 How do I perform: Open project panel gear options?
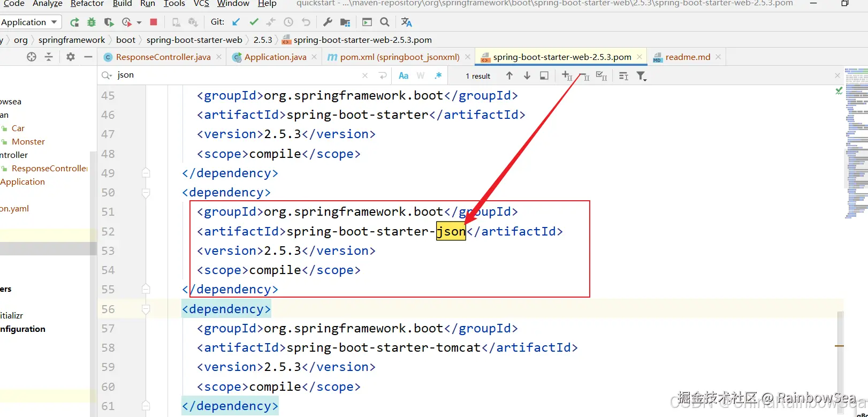tap(71, 57)
